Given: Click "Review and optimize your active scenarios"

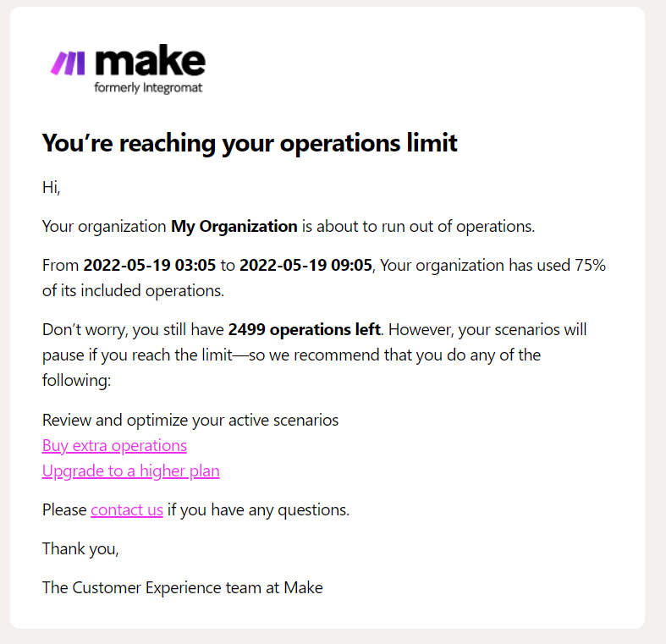Looking at the screenshot, I should (x=190, y=421).
